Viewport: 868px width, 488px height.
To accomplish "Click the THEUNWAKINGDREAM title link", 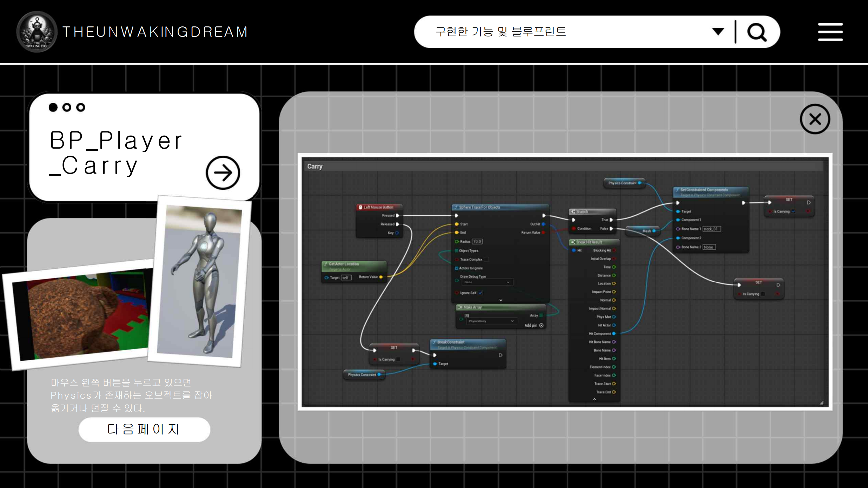I will [x=155, y=32].
